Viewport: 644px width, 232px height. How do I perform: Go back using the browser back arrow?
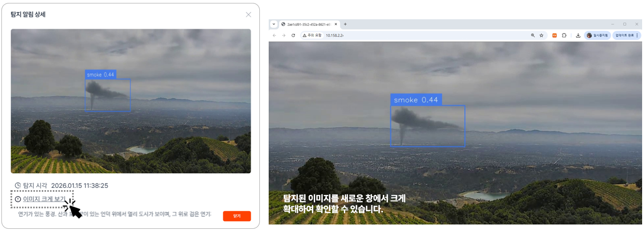[275, 35]
